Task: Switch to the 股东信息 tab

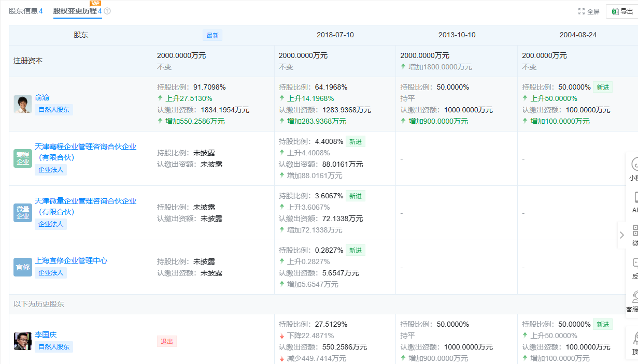Action: coord(24,11)
